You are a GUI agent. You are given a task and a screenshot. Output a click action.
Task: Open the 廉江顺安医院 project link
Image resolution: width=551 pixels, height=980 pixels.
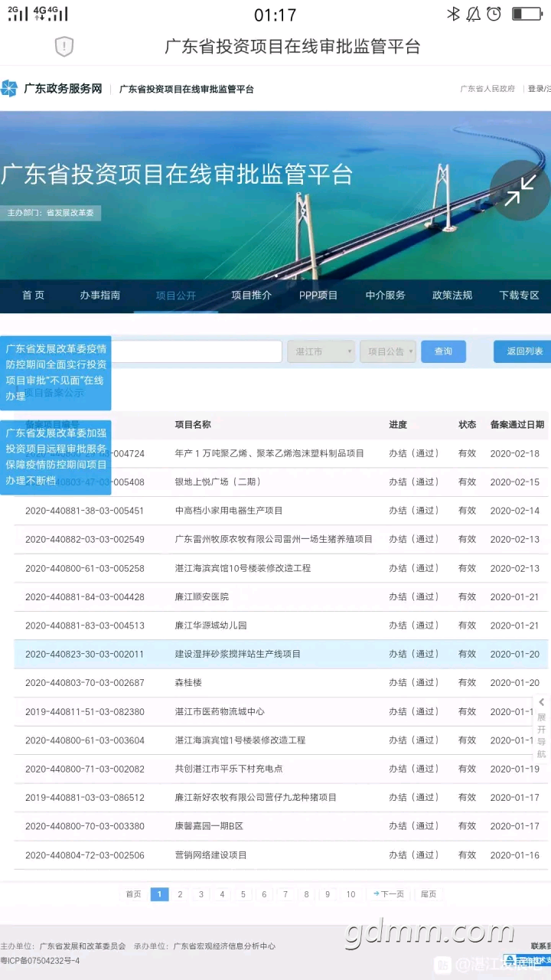coord(202,596)
